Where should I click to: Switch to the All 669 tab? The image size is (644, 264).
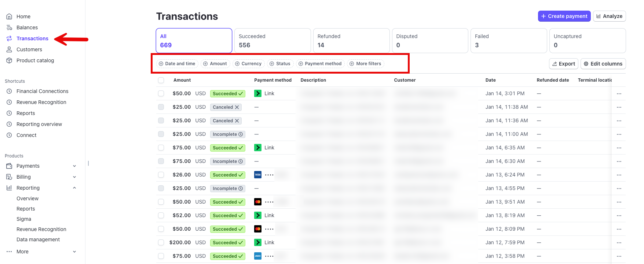click(194, 41)
